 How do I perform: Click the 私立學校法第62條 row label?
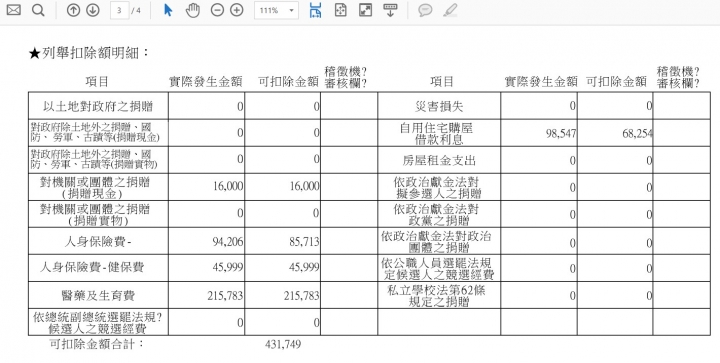(436, 296)
